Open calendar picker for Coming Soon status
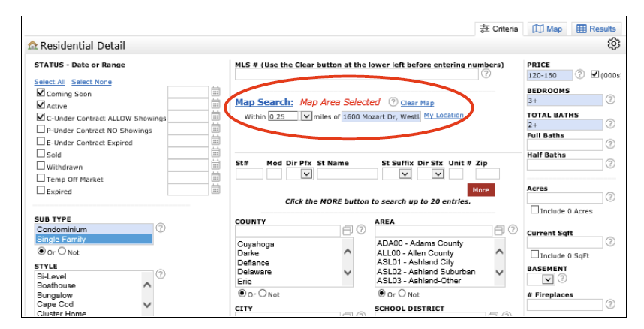 [x=215, y=92]
